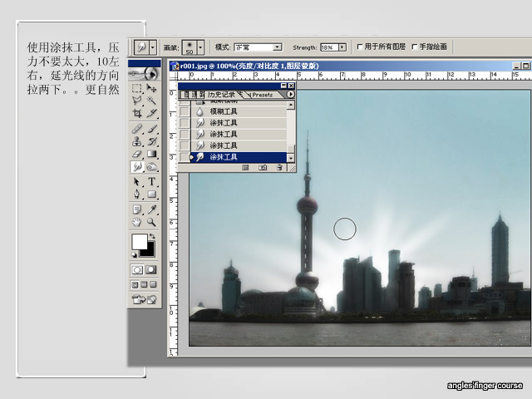The image size is (532, 399).
Task: Click brush size preview 50
Action: pos(190,47)
